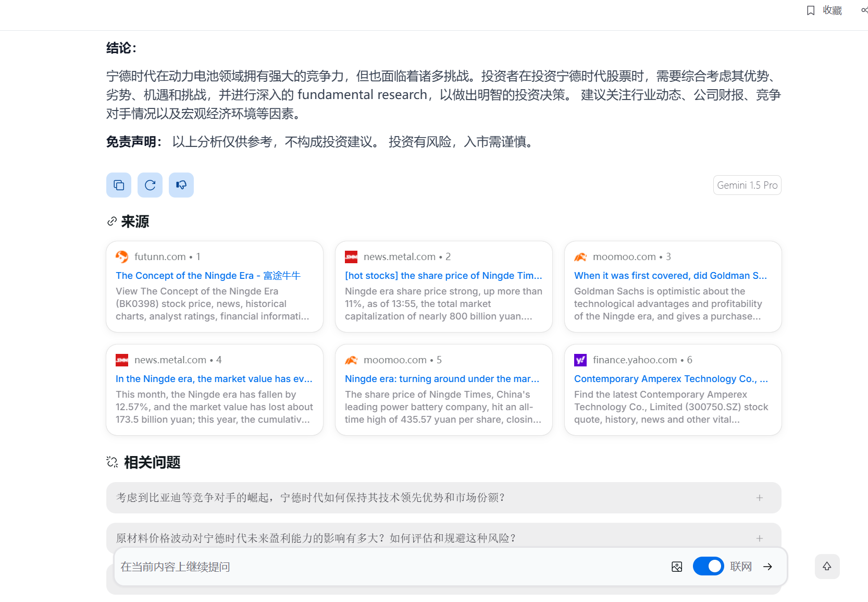868x602 pixels.
Task: Open the finance.yahoo.com Contemporary Amperex link
Action: coord(671,379)
